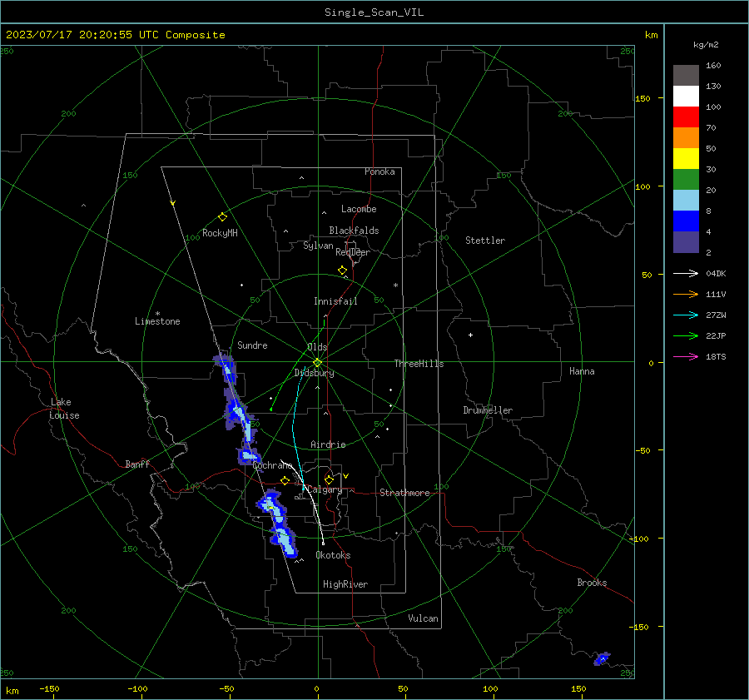This screenshot has width=749, height=700.
Task: Click the Lacombe town label
Action: tap(359, 209)
